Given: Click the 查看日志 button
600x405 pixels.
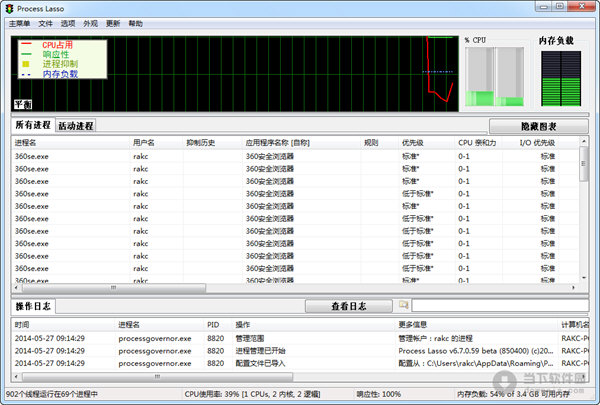Looking at the screenshot, I should [349, 306].
